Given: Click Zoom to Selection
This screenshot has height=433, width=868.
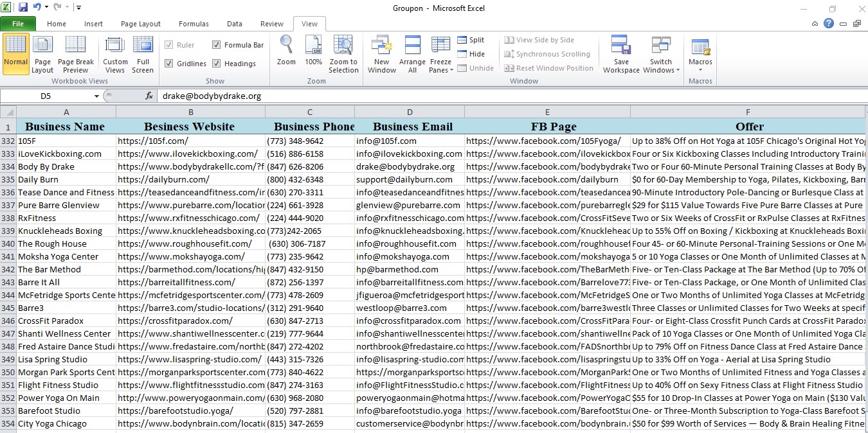Looking at the screenshot, I should (x=343, y=54).
